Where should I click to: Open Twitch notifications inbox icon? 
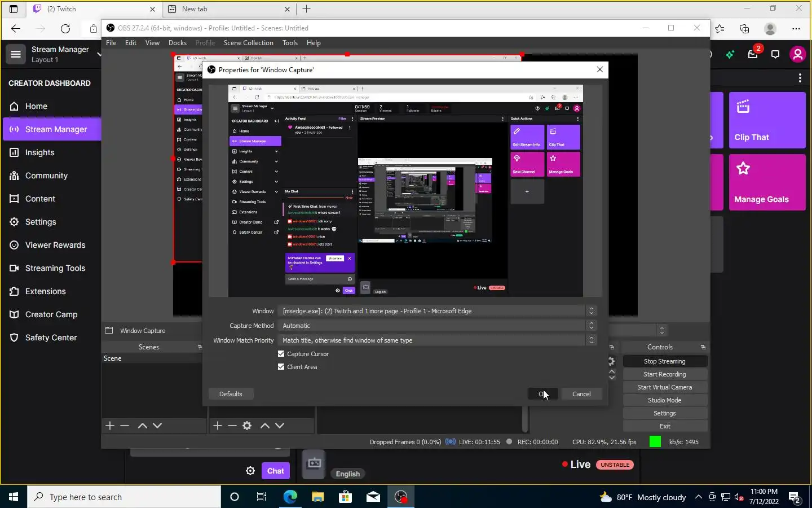point(753,54)
